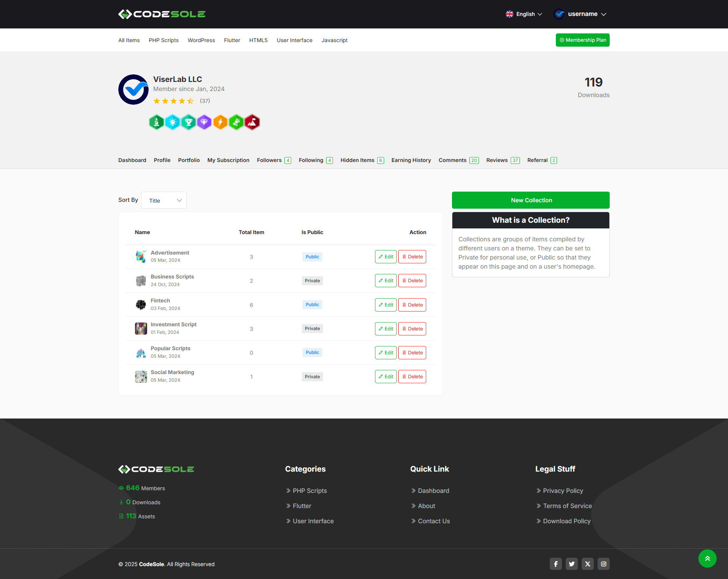728x579 pixels.
Task: Delete the Social Marketing collection
Action: click(412, 376)
